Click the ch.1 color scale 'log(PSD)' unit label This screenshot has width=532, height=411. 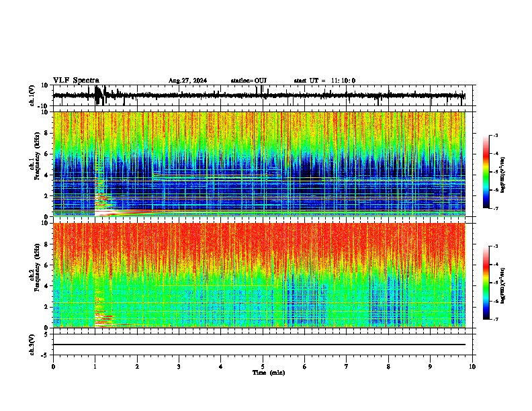pyautogui.click(x=502, y=175)
